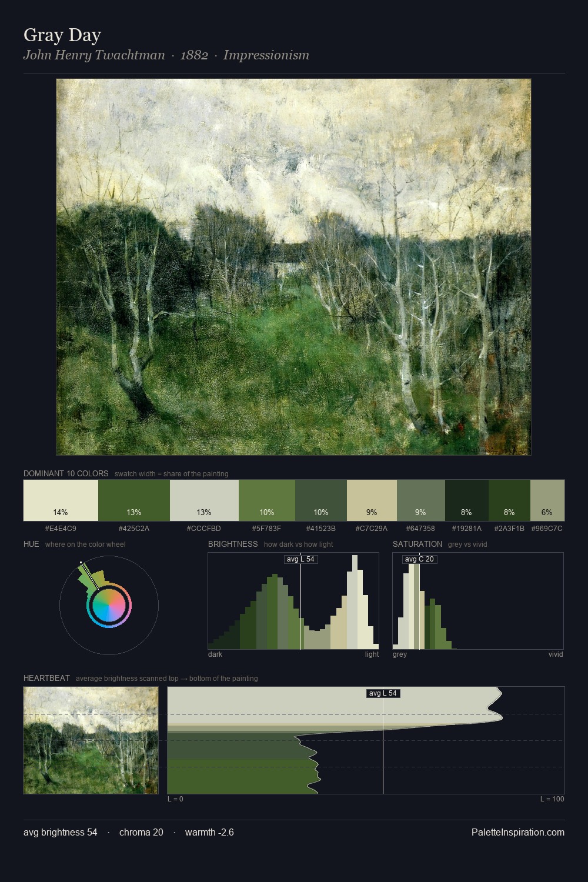Click the hex code #C7C29A label
This screenshot has height=882, width=588.
[x=372, y=529]
